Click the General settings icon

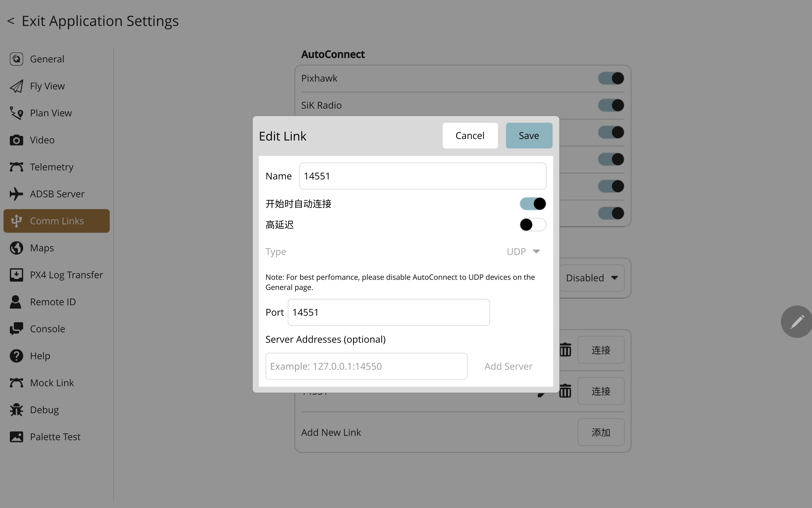pos(16,59)
